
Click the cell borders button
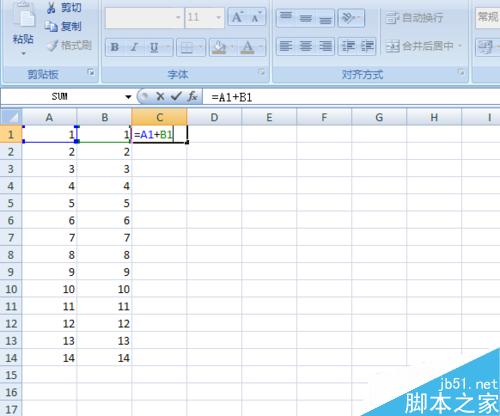pos(187,48)
